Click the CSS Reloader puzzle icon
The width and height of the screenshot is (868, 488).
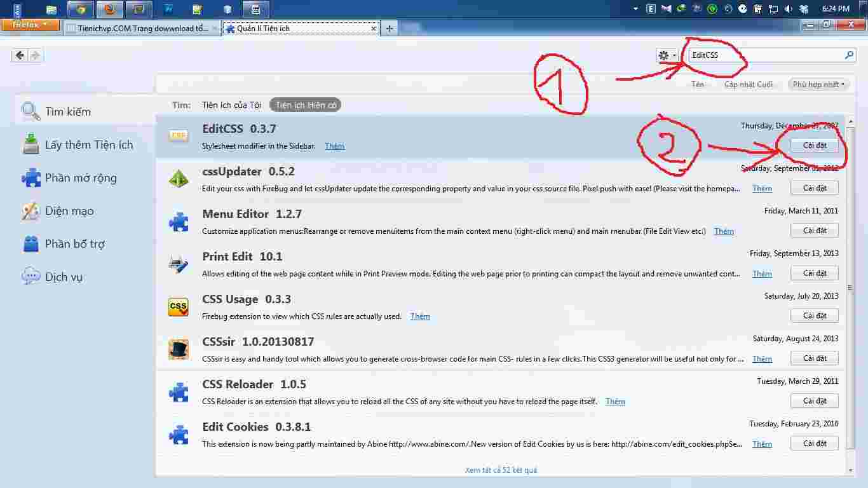point(179,392)
